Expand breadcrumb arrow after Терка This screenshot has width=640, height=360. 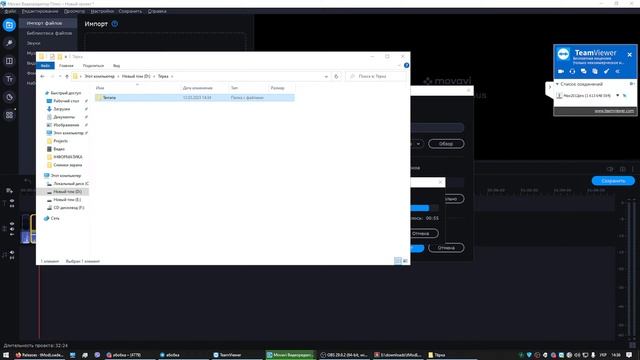pos(172,76)
